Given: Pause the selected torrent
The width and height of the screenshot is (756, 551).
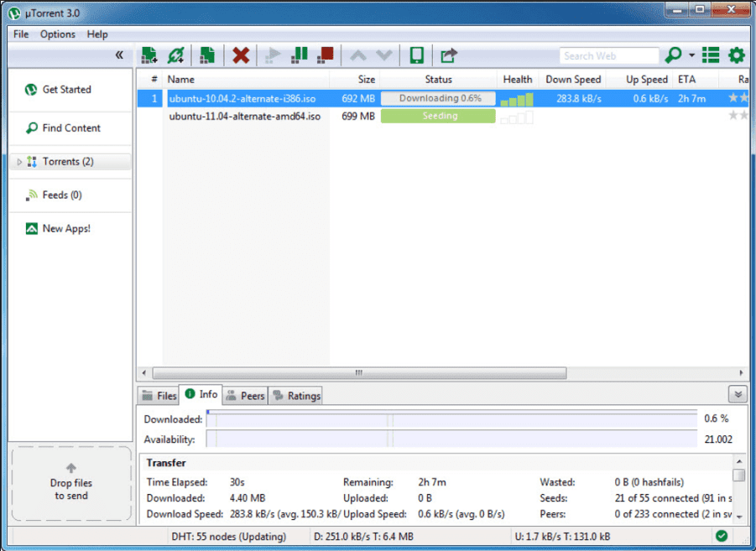Looking at the screenshot, I should 299,55.
